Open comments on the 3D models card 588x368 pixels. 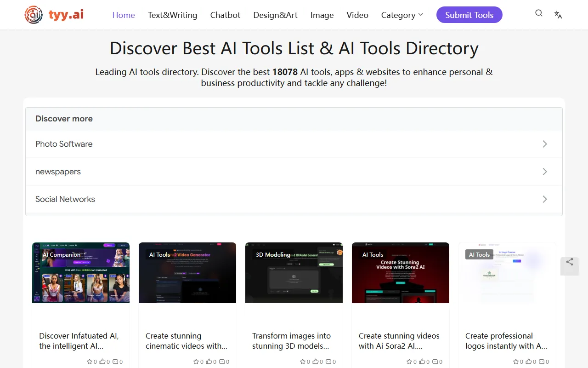click(328, 362)
